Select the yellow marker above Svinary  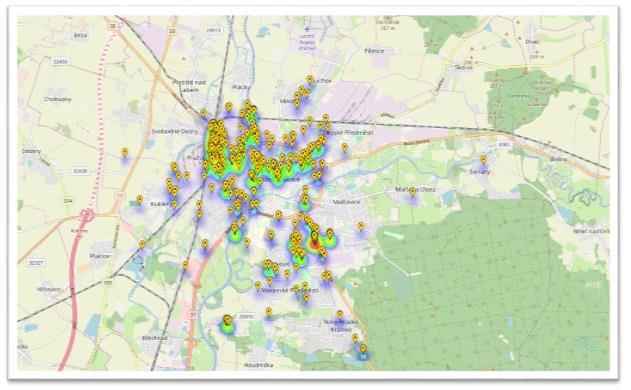click(x=484, y=160)
